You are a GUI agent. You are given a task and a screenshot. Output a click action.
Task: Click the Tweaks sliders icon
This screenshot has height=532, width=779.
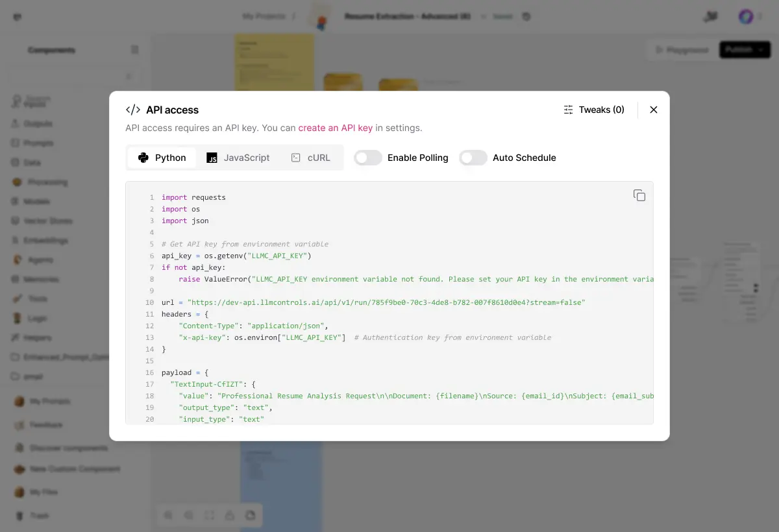[x=569, y=110]
